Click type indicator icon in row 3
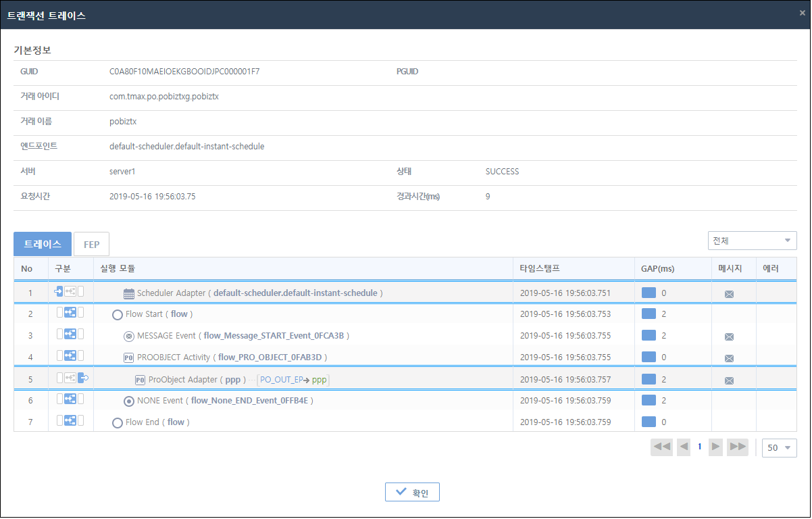Viewport: 812px width, 519px height. point(70,335)
